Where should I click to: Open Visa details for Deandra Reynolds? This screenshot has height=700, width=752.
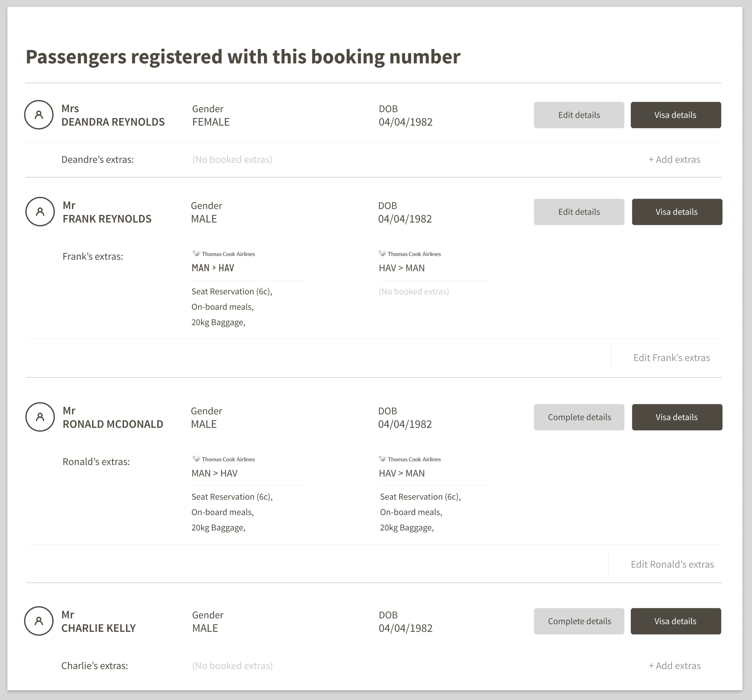(675, 115)
